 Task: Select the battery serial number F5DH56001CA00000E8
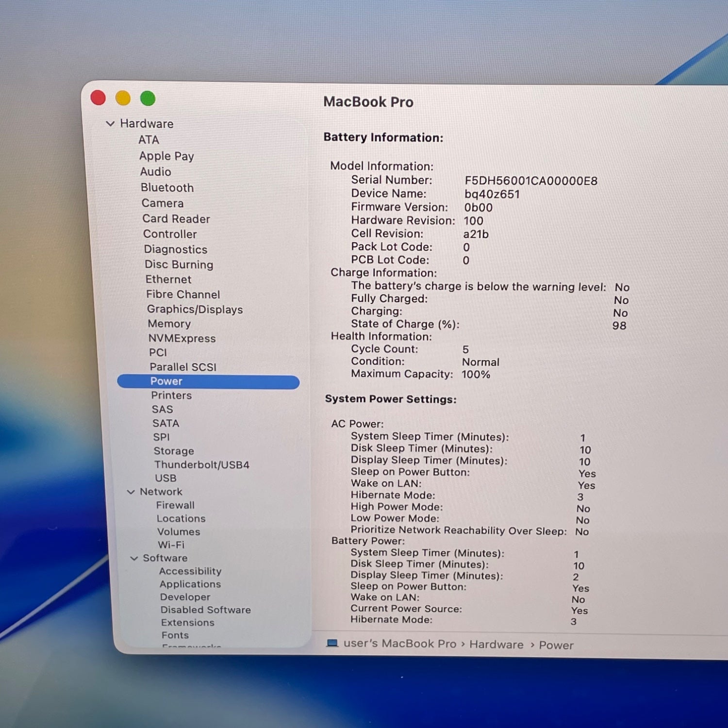pyautogui.click(x=531, y=181)
